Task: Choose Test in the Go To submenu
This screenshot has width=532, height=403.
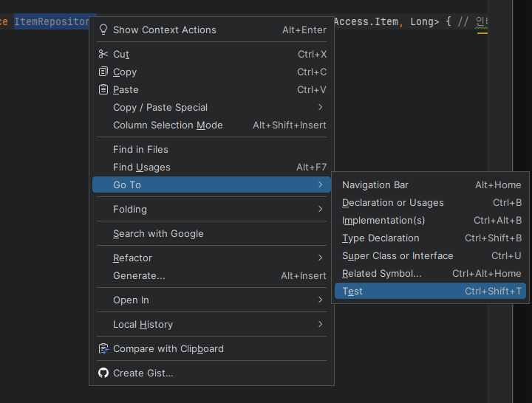Action: (352, 291)
